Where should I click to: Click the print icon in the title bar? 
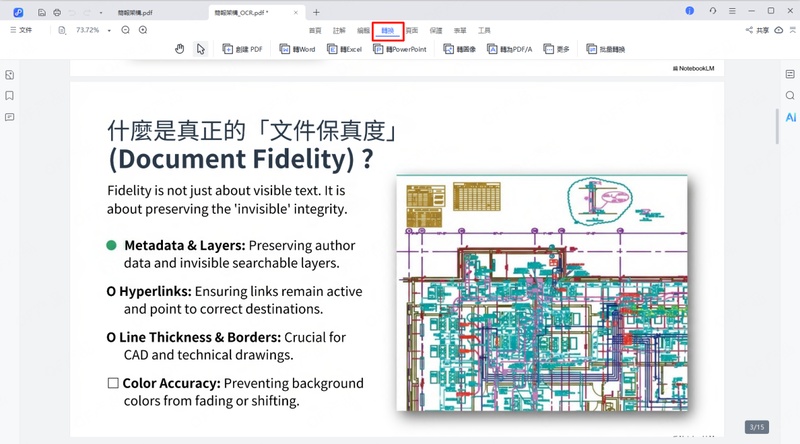pyautogui.click(x=57, y=12)
